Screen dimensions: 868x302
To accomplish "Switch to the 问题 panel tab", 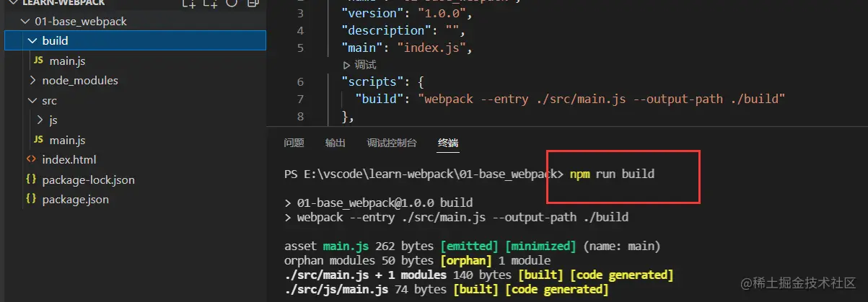I will click(294, 143).
